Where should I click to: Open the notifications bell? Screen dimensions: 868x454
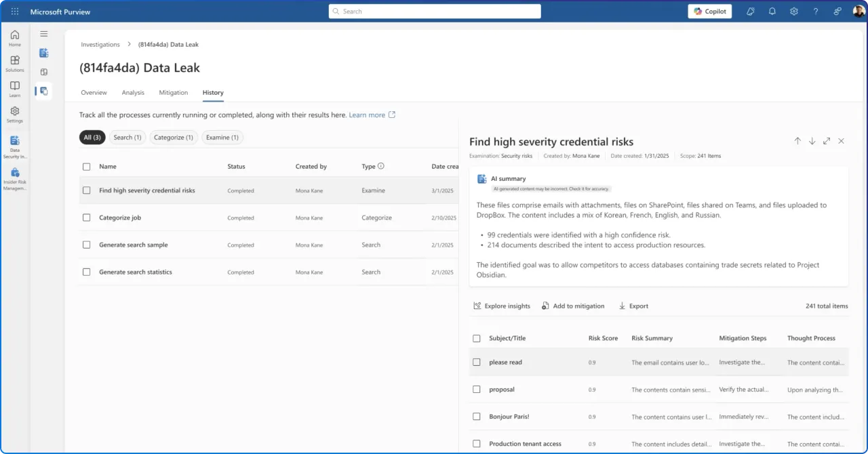pos(772,12)
